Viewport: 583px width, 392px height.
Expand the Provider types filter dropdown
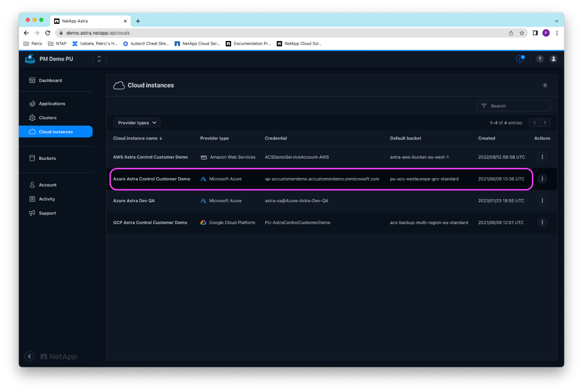pos(137,123)
